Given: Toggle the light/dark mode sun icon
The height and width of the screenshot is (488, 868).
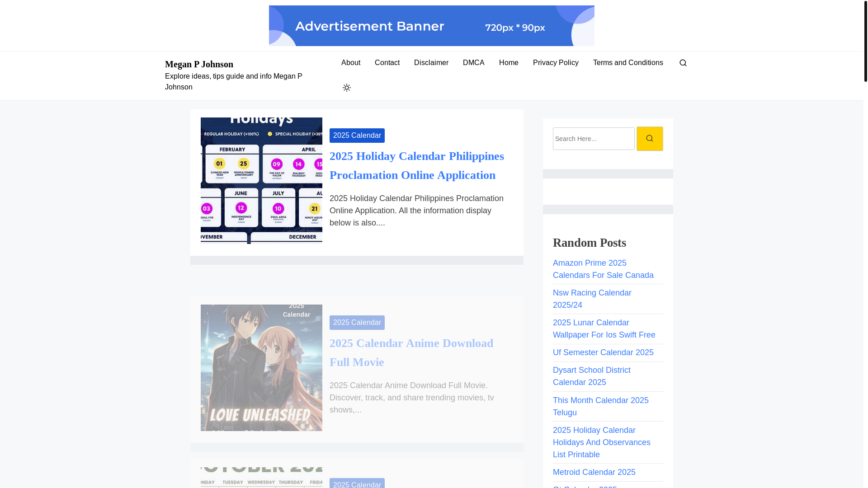Looking at the screenshot, I should click(x=346, y=88).
